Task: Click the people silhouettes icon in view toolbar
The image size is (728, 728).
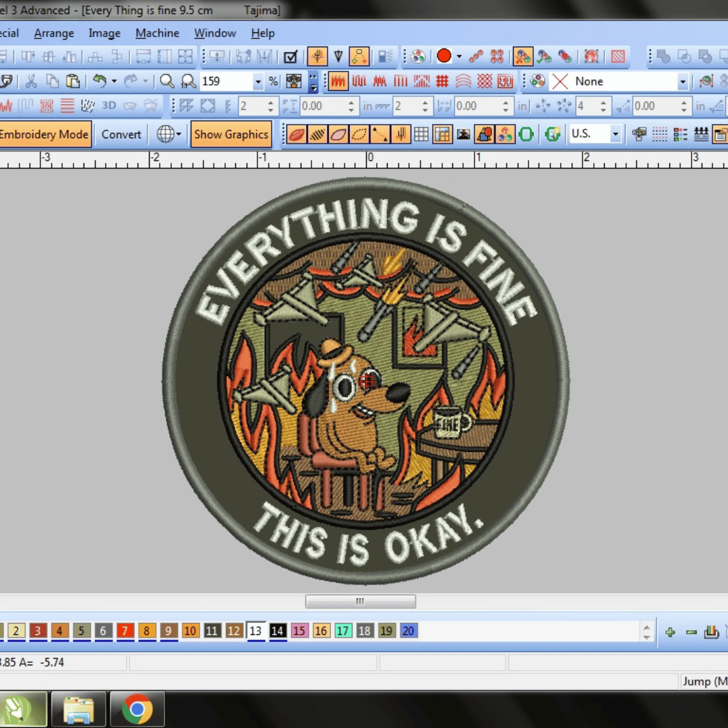Action: (701, 134)
